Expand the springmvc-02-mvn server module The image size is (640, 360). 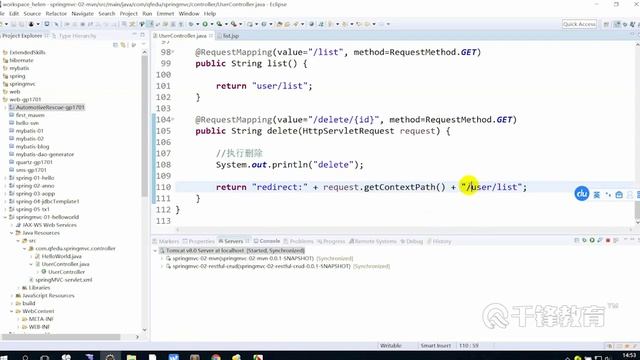click(162, 258)
